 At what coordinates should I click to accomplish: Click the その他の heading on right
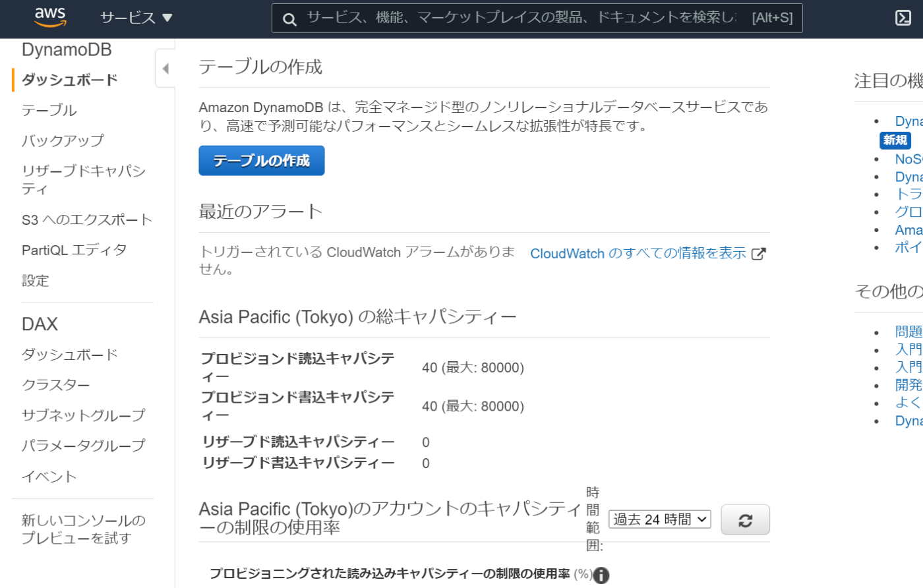click(888, 291)
